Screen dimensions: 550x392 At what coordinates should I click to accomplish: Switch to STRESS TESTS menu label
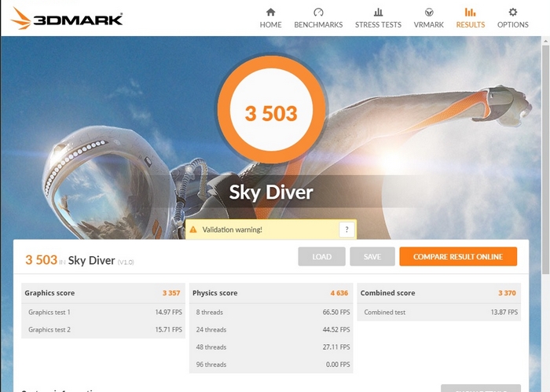click(x=378, y=25)
